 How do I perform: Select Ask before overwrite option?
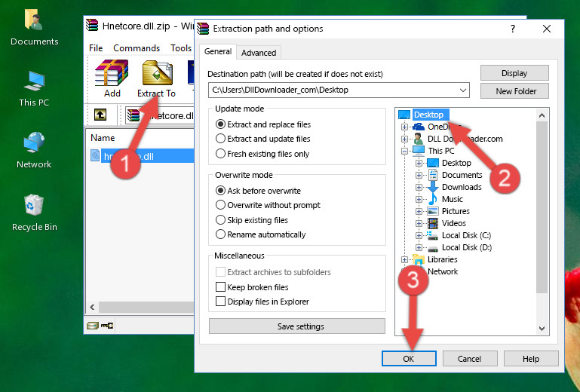coord(220,191)
